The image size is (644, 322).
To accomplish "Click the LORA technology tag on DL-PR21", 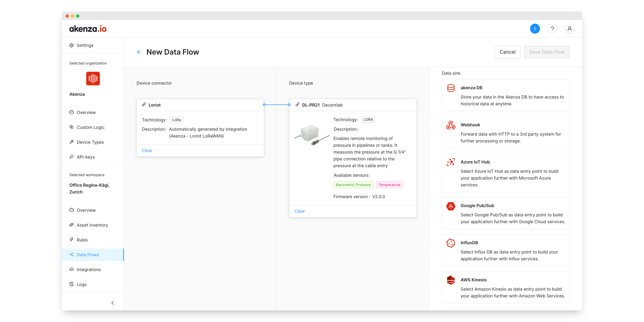I will click(x=368, y=119).
